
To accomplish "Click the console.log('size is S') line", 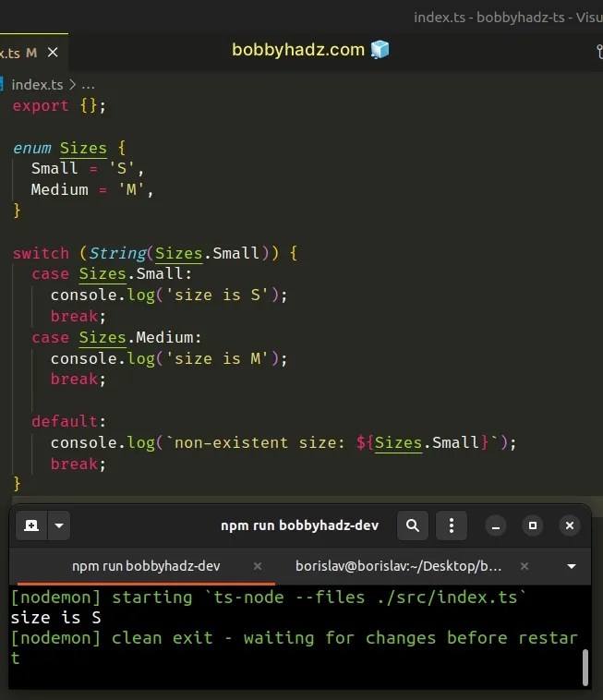I will tap(169, 296).
